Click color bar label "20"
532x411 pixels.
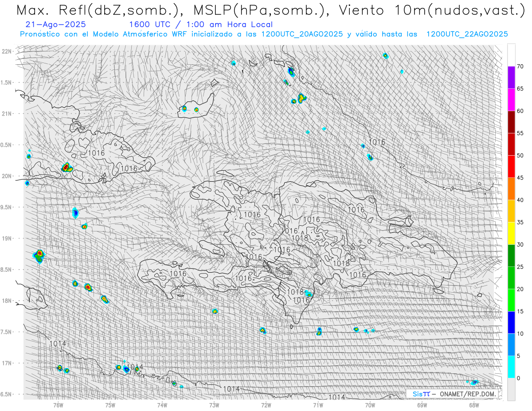520,289
